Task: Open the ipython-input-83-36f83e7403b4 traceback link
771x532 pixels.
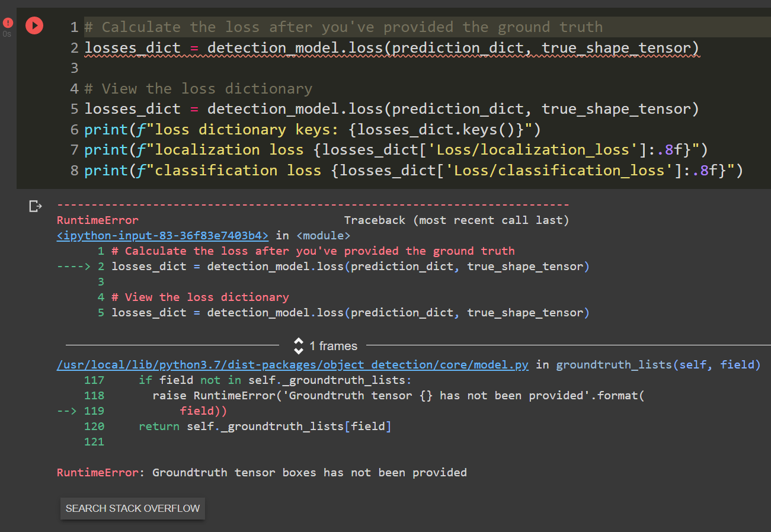Action: (x=160, y=235)
